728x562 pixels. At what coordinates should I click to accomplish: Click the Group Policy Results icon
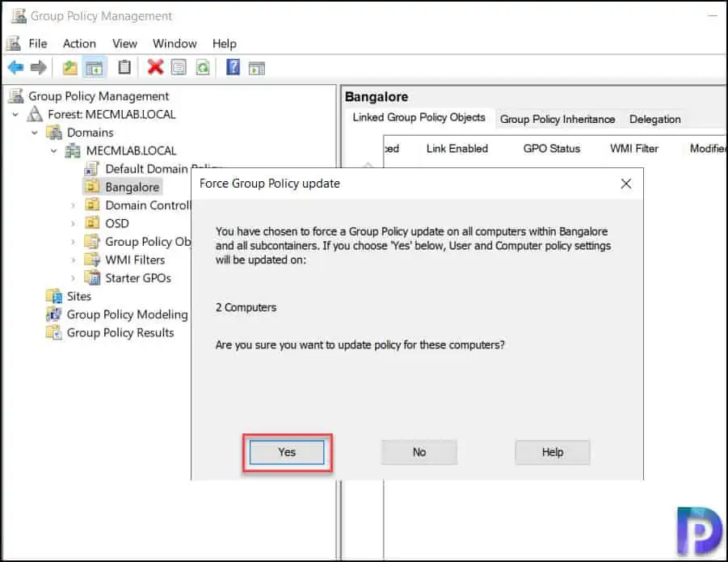(54, 332)
